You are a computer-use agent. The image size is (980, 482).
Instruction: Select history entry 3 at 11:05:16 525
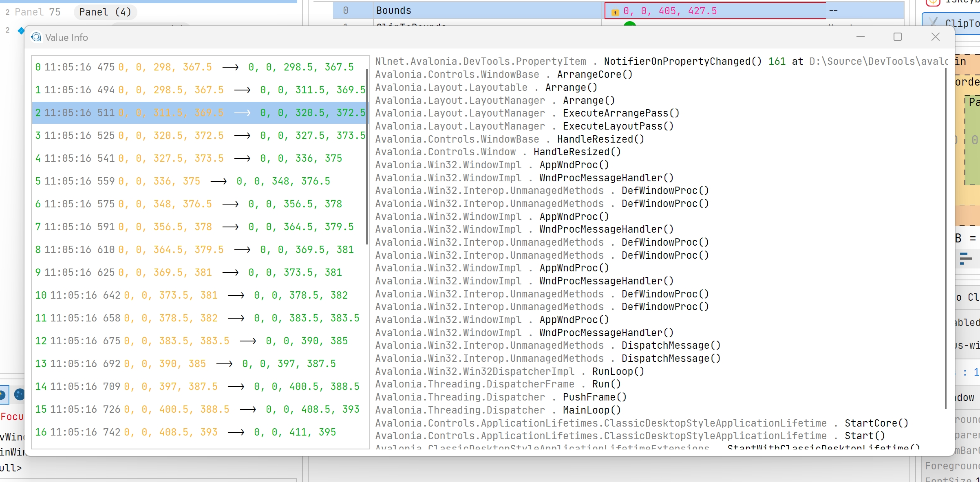(200, 135)
